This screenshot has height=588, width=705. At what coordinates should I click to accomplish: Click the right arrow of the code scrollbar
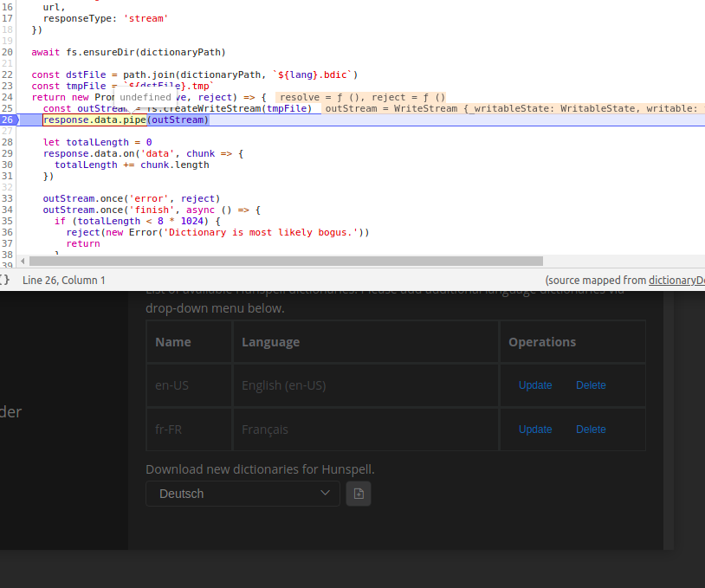point(699,261)
